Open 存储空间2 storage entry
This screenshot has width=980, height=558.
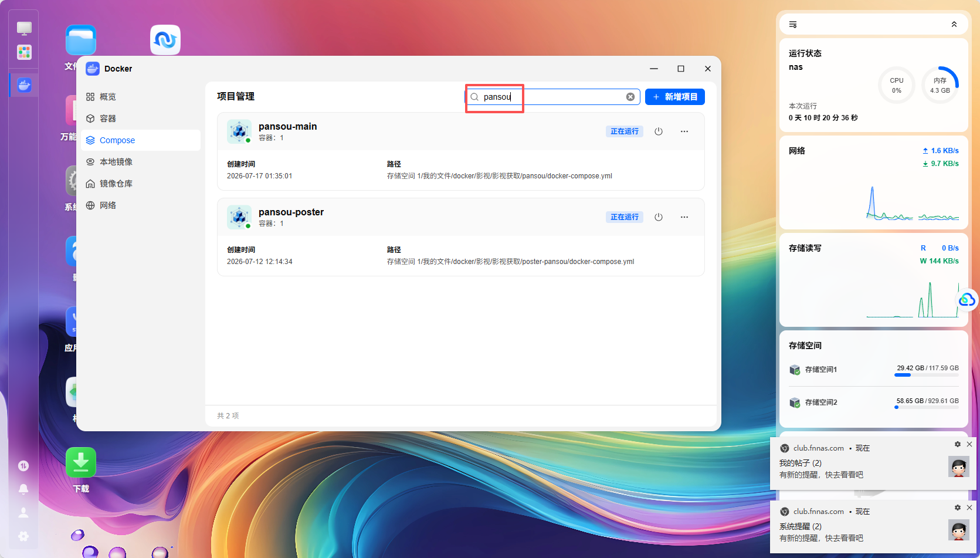tap(874, 403)
